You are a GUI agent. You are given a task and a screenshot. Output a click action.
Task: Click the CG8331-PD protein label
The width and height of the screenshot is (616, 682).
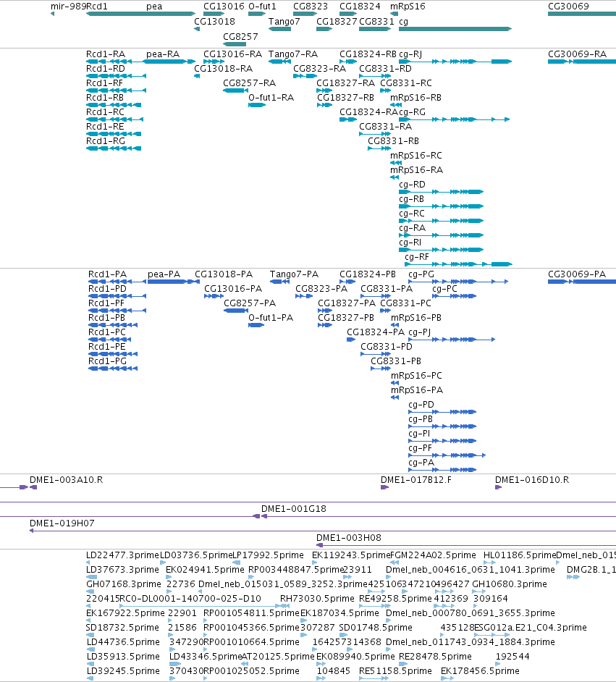click(x=387, y=347)
